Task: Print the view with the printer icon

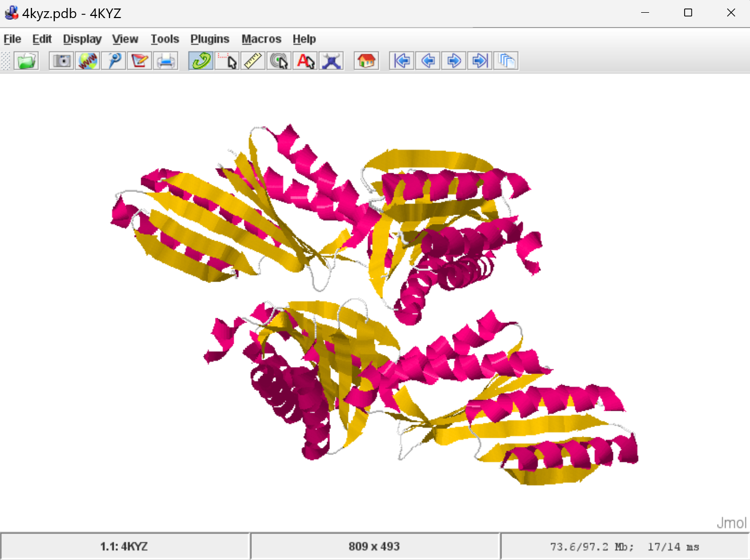Action: (166, 61)
